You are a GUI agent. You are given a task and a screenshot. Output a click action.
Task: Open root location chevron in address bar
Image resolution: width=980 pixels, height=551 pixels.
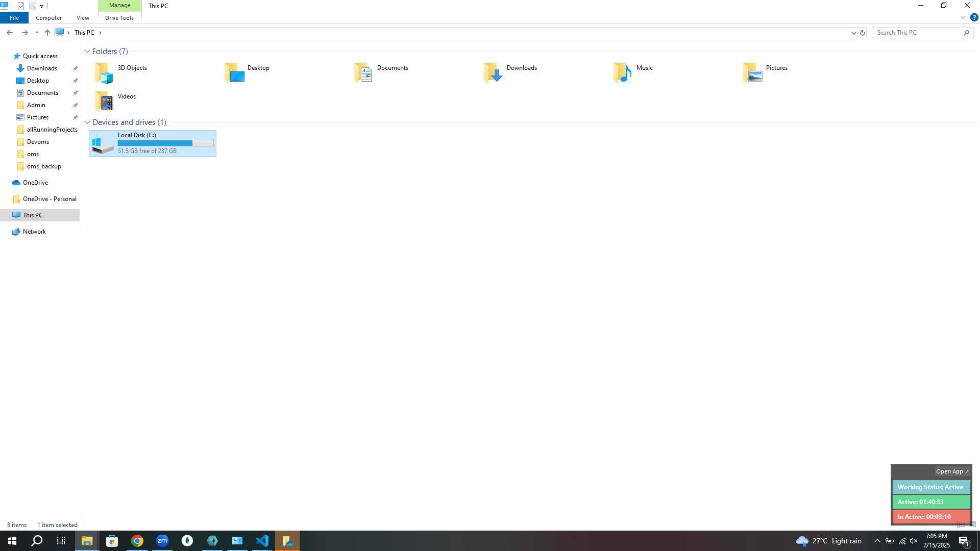[68, 33]
